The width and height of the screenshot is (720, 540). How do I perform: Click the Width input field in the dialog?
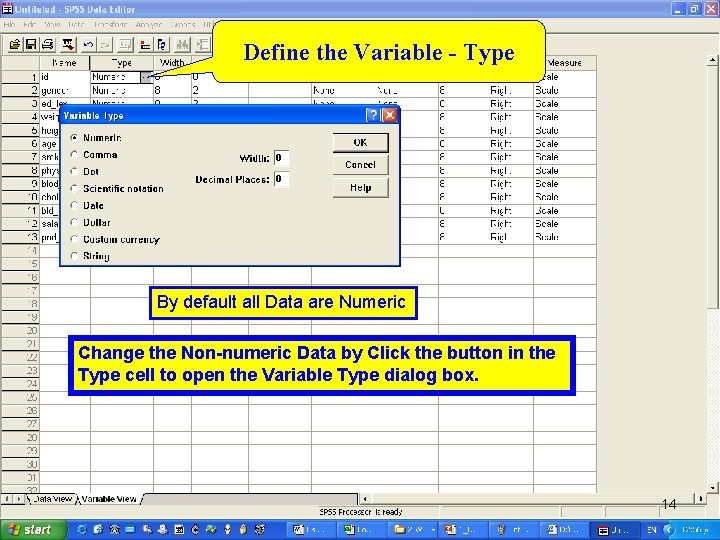pos(281,158)
